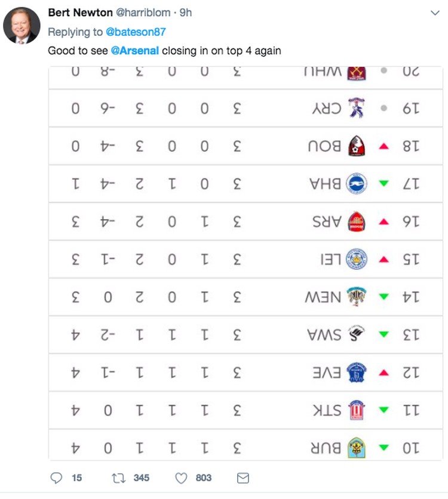Screen dimensions: 448x499
Task: Open the @Arsenal mention link
Action: point(134,51)
